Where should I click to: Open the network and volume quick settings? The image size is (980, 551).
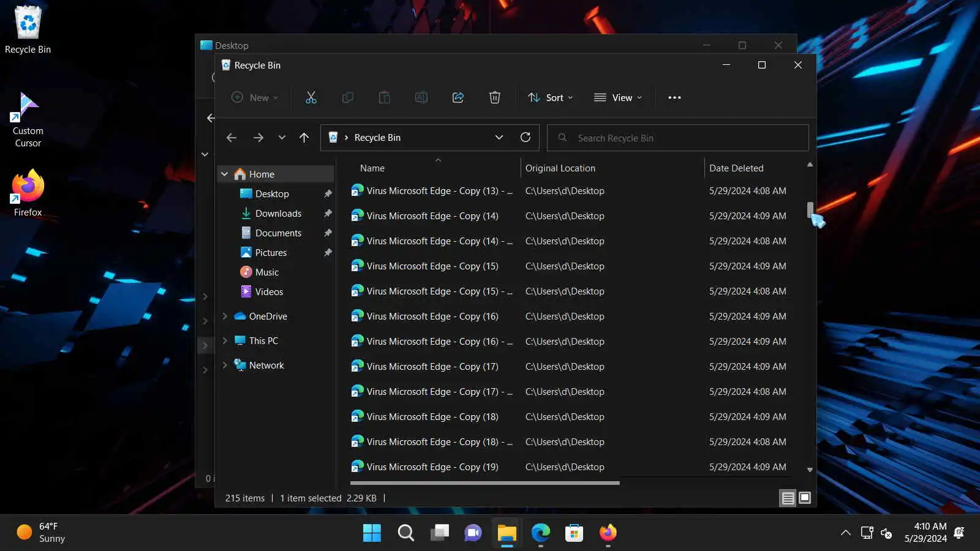[876, 533]
